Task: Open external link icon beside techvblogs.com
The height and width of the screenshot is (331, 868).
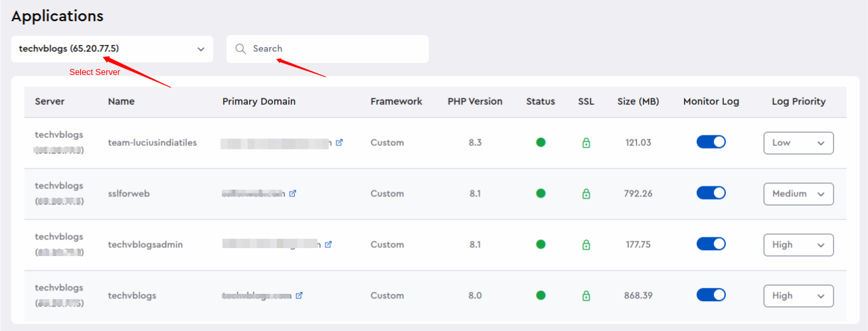Action: [299, 296]
